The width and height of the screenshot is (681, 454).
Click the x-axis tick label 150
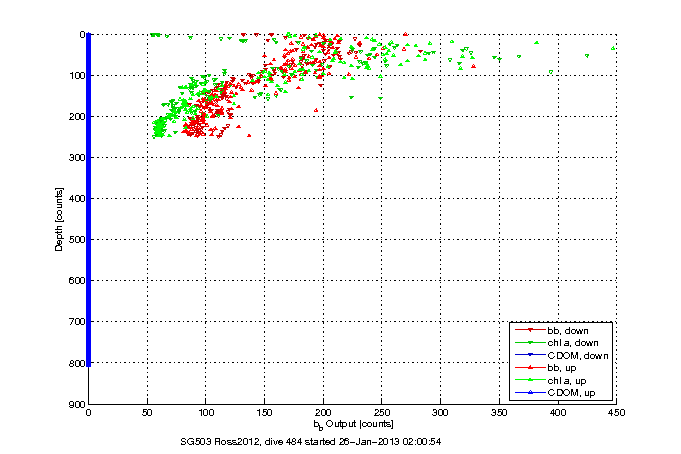264,412
